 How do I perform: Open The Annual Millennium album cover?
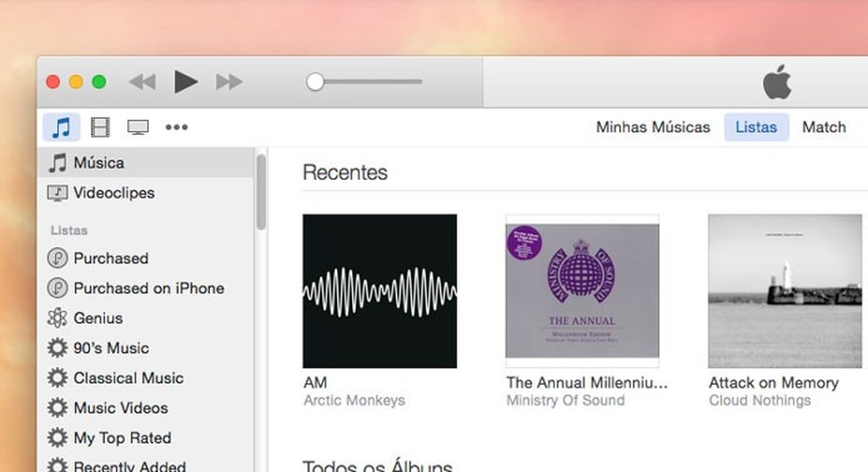582,291
